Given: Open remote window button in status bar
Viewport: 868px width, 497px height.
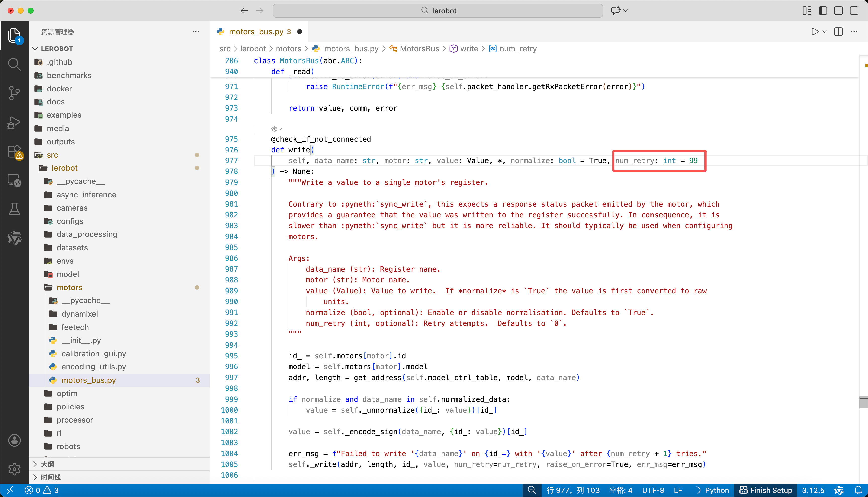Looking at the screenshot, I should pyautogui.click(x=9, y=490).
